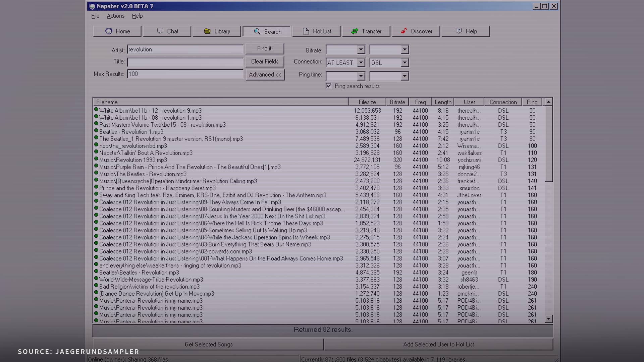Open the Chat speech-bubble icon
The height and width of the screenshot is (362, 644).
160,31
